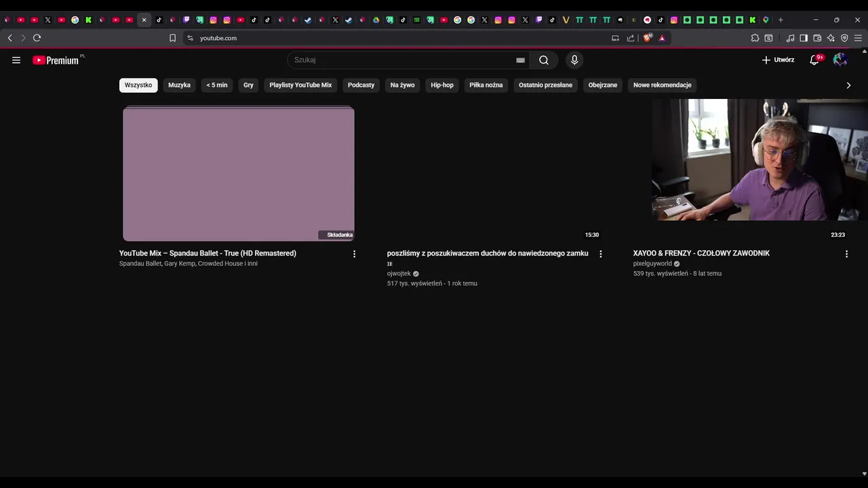Open title YouTube Mix – Spandau Ballet - True
The image size is (868, 488).
(208, 253)
